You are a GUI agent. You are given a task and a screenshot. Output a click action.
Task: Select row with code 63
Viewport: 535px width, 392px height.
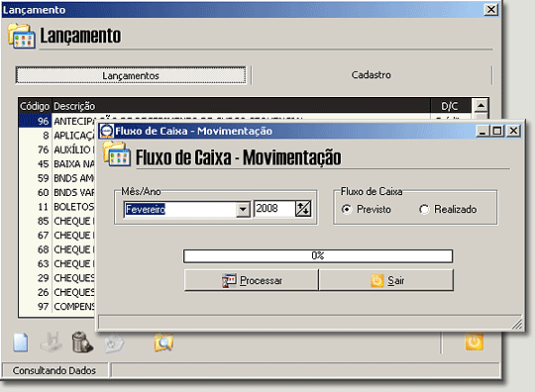click(x=57, y=264)
